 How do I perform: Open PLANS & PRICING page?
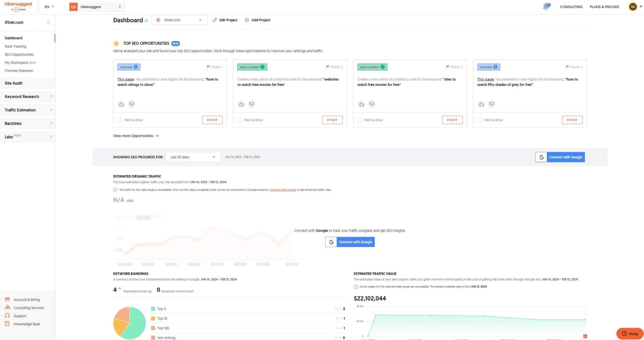tap(604, 7)
